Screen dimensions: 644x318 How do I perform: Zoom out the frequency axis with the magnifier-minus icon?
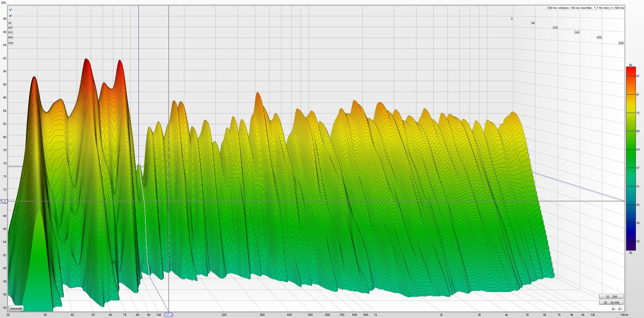click(x=614, y=309)
